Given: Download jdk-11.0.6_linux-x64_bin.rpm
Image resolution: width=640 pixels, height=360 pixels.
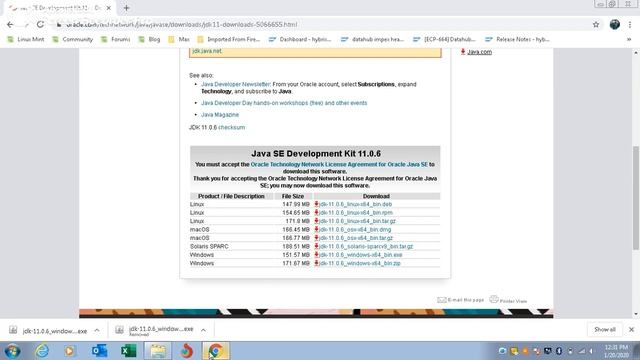Looking at the screenshot, I should (356, 213).
